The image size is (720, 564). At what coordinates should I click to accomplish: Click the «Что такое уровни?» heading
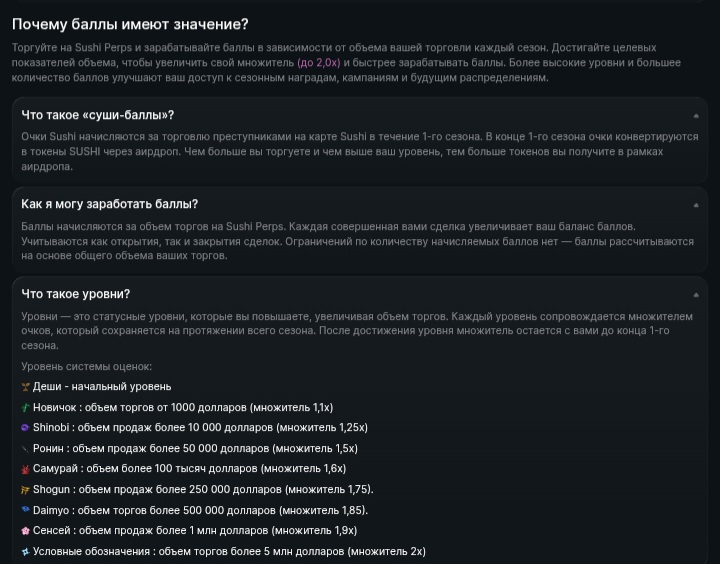[76, 294]
